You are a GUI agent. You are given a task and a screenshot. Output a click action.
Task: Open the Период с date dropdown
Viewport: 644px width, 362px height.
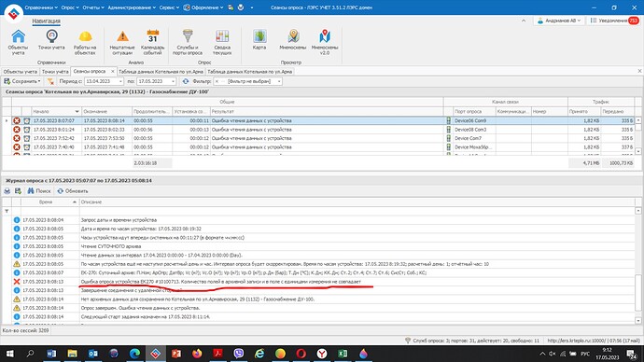pos(120,81)
